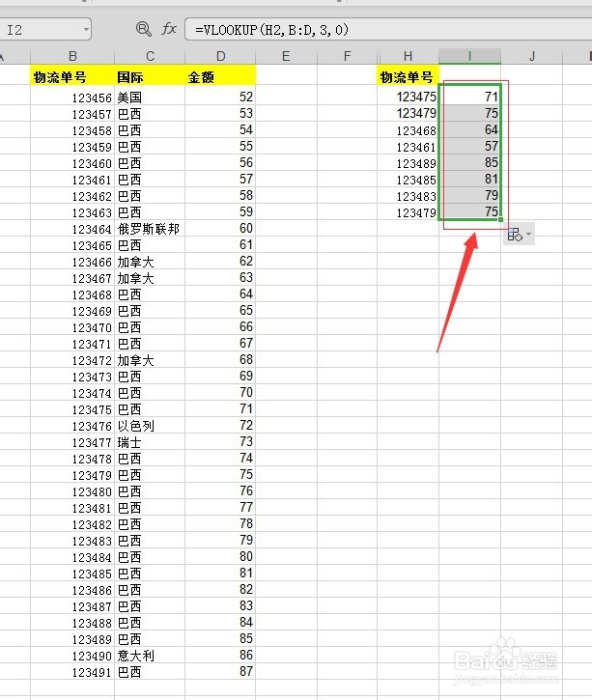Viewport: 592px width, 700px height.
Task: Click inside the Name Box showing I2
Action: tap(42, 30)
